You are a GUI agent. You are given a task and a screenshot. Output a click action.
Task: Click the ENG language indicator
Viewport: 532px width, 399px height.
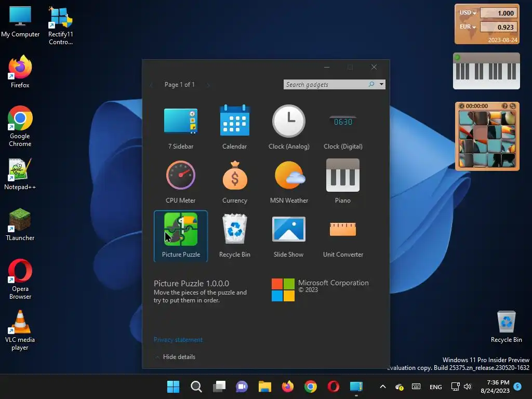(x=436, y=387)
